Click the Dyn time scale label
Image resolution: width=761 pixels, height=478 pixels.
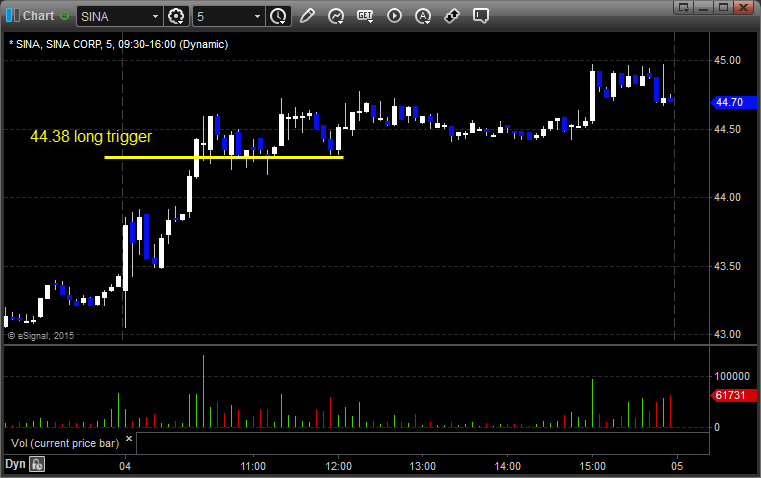tap(15, 464)
